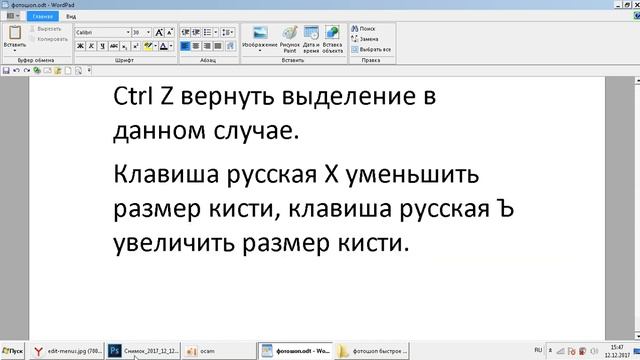Save document using the floppy disk icon
The image size is (640, 360).
[6, 71]
